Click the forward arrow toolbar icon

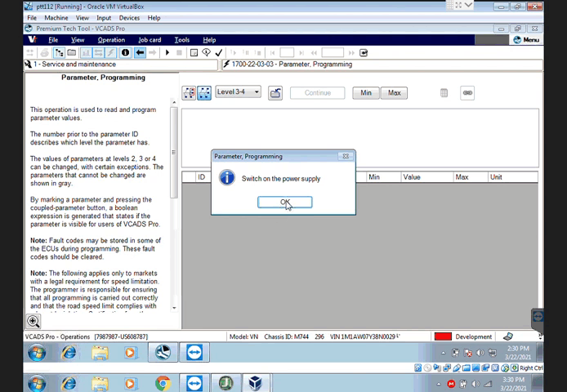click(153, 53)
